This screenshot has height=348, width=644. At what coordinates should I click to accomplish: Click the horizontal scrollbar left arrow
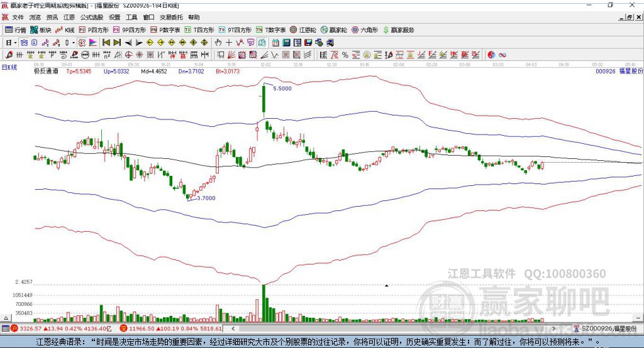tap(233, 329)
